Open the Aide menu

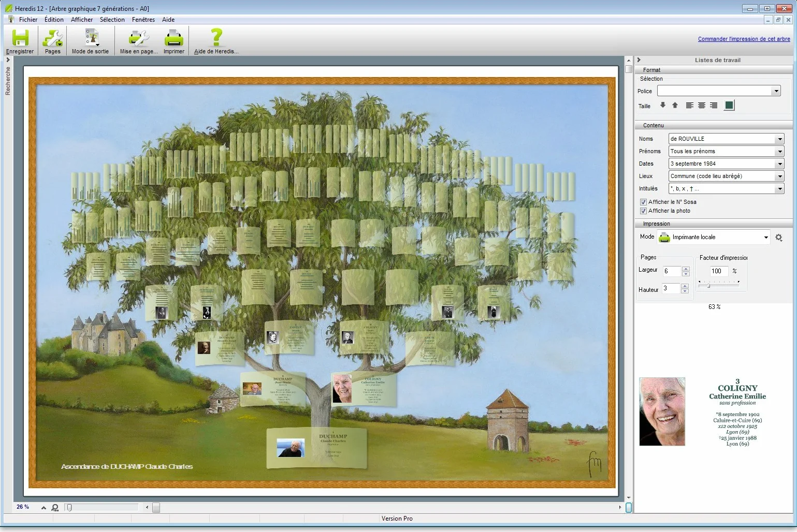pos(168,20)
